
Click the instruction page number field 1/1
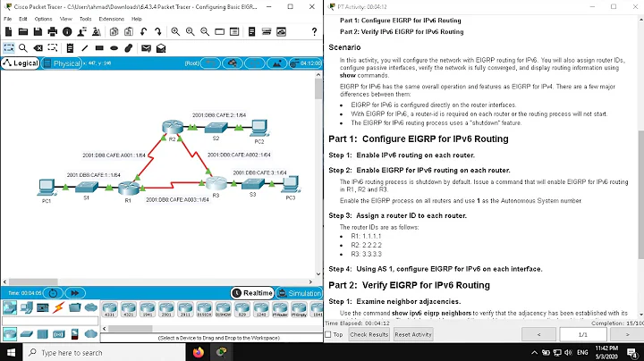(583, 334)
